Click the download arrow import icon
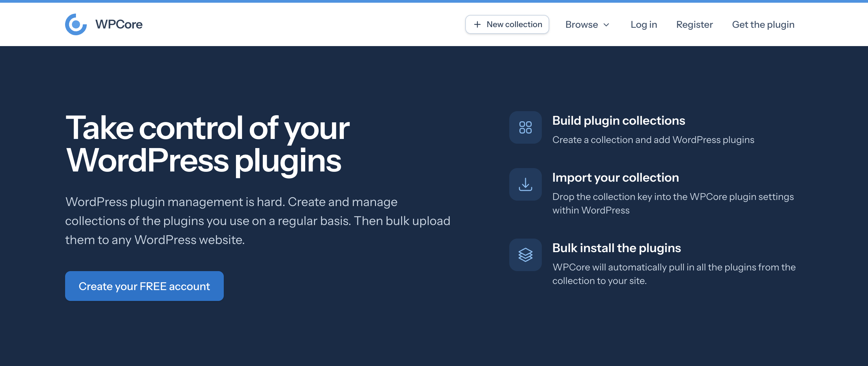The width and height of the screenshot is (868, 366). coord(525,184)
